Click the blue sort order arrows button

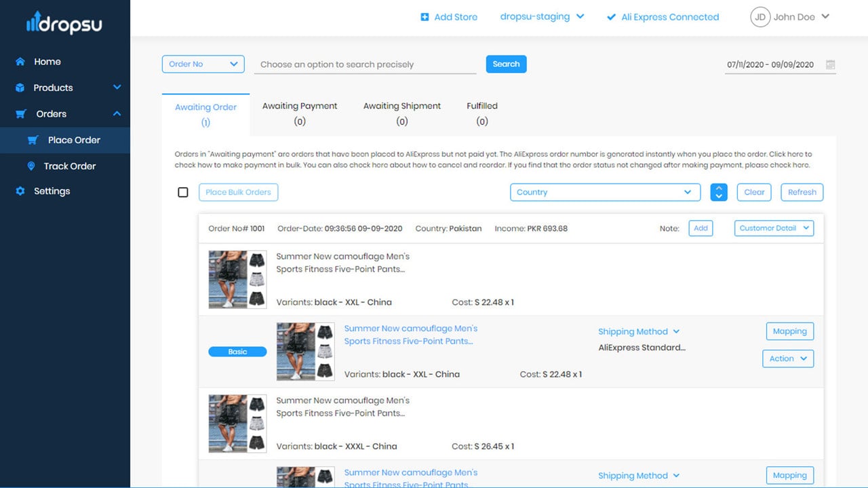tap(719, 192)
